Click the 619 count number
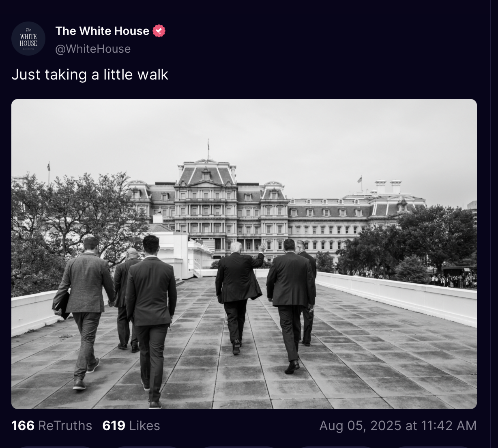 tap(114, 426)
